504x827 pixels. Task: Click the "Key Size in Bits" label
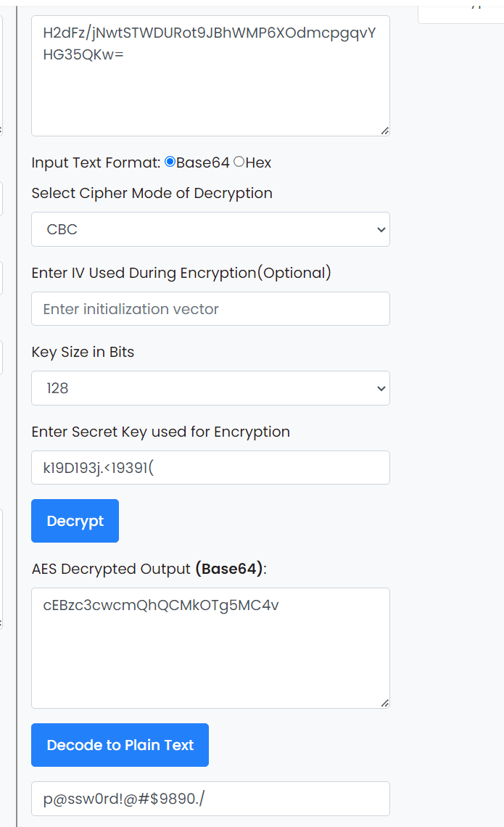point(83,352)
